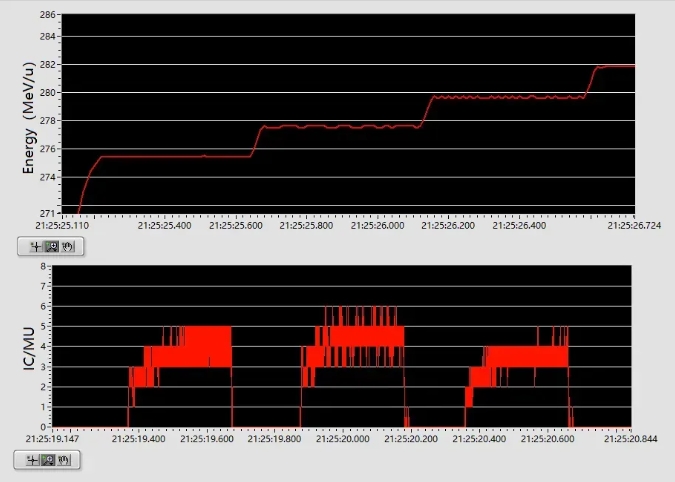Open the zoom tool under IC/MU graph
675x482 pixels.
coord(47,460)
